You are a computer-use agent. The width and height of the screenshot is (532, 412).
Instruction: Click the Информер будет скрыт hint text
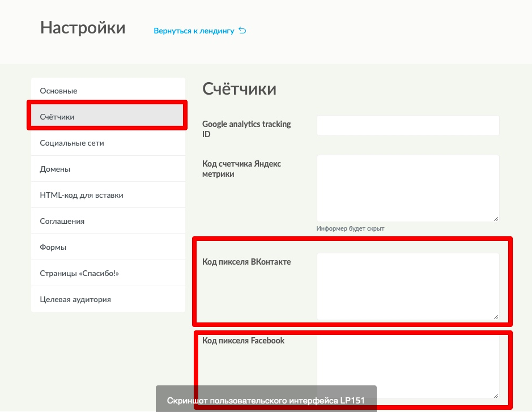(350, 228)
